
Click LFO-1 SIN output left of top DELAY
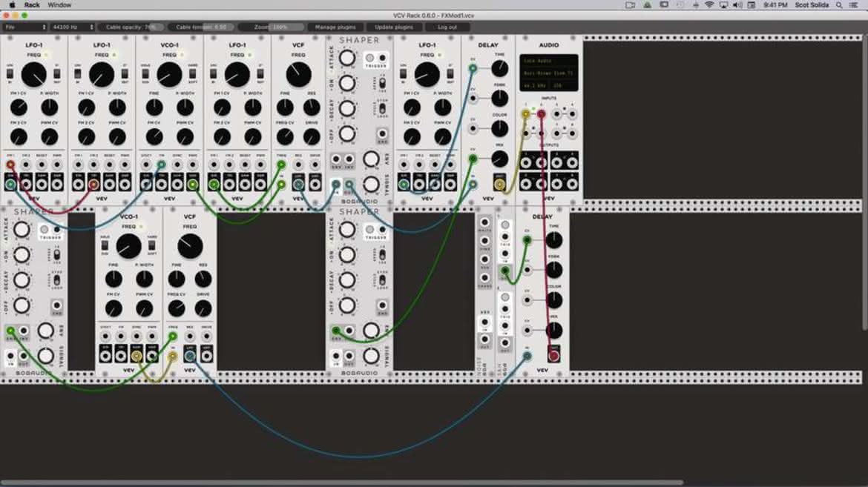coord(404,185)
